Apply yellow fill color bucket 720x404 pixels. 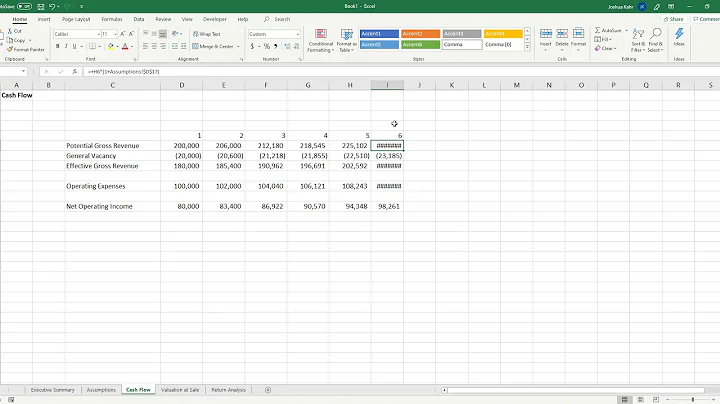coord(111,46)
